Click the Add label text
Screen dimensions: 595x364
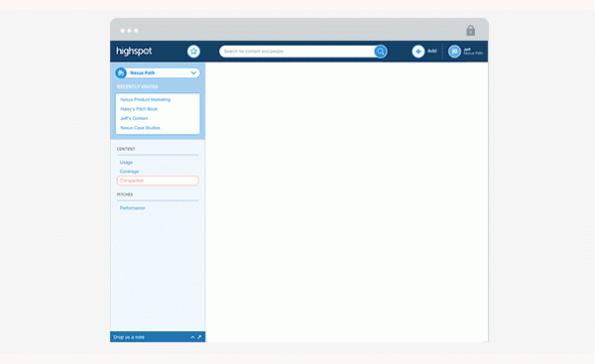431,51
